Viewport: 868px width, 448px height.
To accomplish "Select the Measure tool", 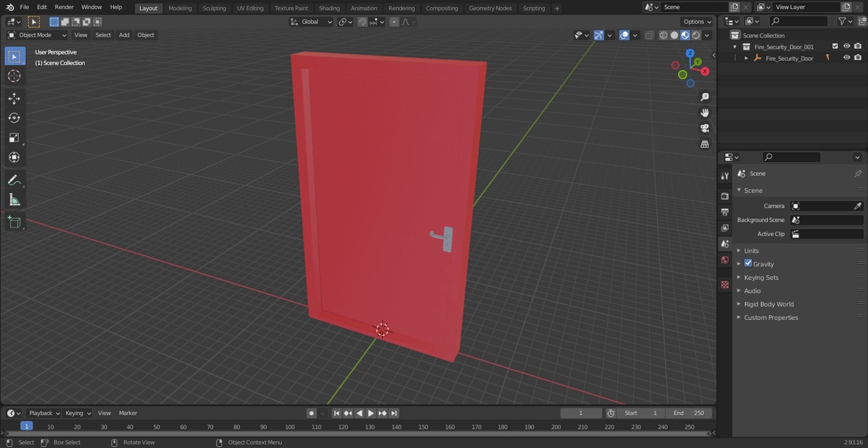I will click(x=14, y=200).
